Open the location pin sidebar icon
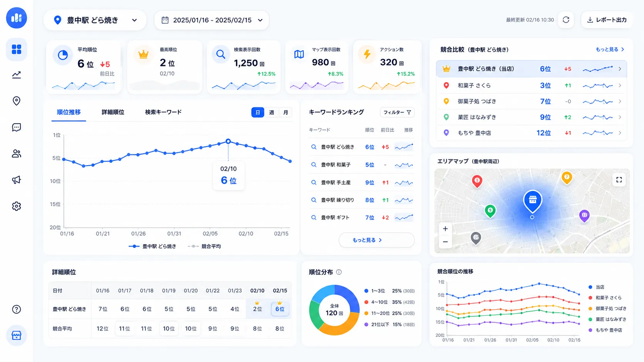Screen dimensions: 644x362 [x=17, y=101]
